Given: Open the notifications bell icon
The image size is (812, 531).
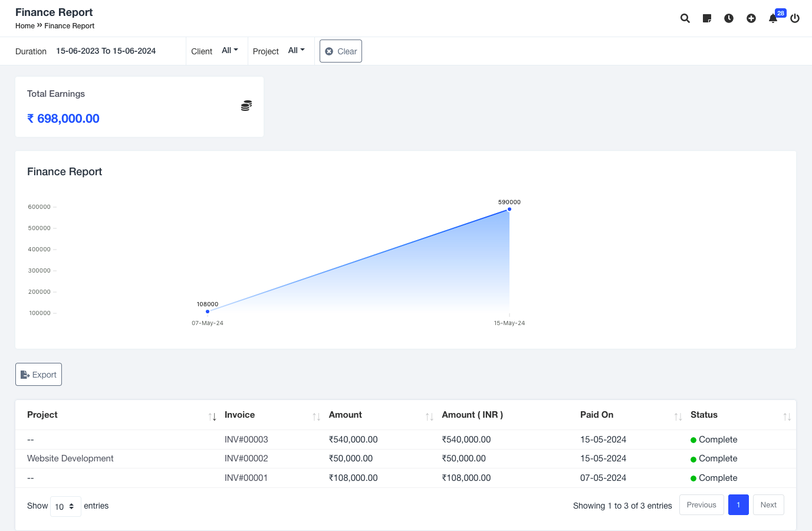Looking at the screenshot, I should [773, 18].
